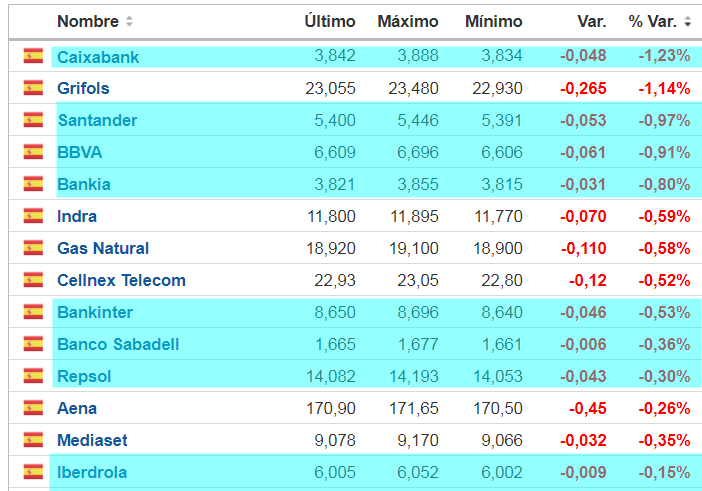Viewport: 702px width, 491px height.
Task: Click the Spain flag beside Aena
Action: point(34,408)
